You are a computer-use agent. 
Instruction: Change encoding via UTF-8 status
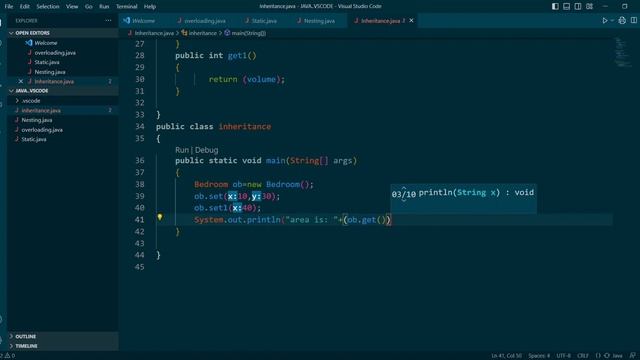[564, 356]
